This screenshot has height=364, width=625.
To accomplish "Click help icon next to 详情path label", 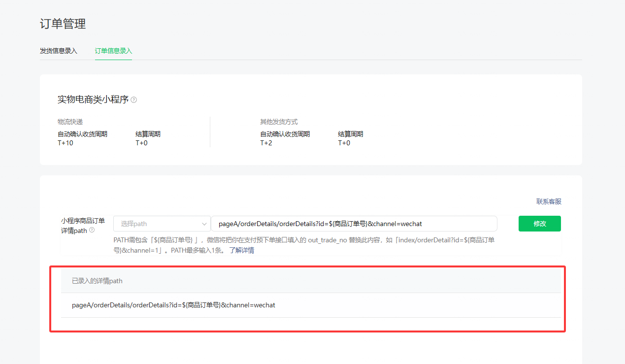I will point(92,230).
